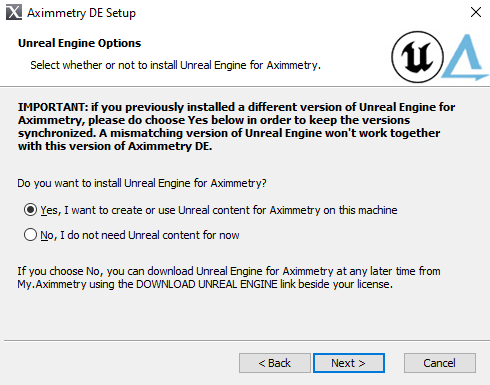Click the "Unreal Engine Options" heading

pyautogui.click(x=79, y=43)
